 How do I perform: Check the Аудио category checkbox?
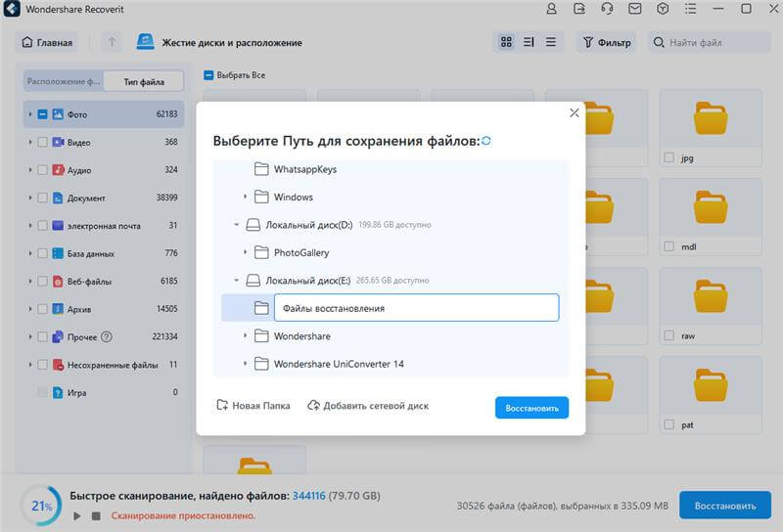coord(42,170)
